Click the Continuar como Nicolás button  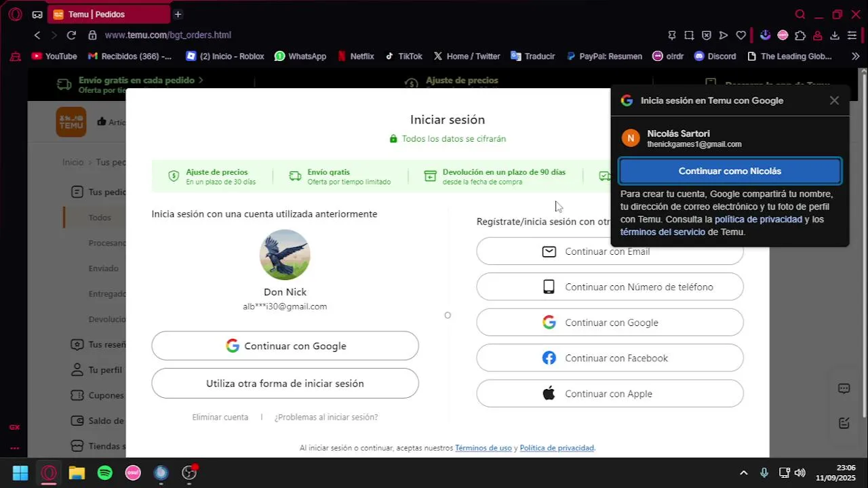tap(730, 171)
